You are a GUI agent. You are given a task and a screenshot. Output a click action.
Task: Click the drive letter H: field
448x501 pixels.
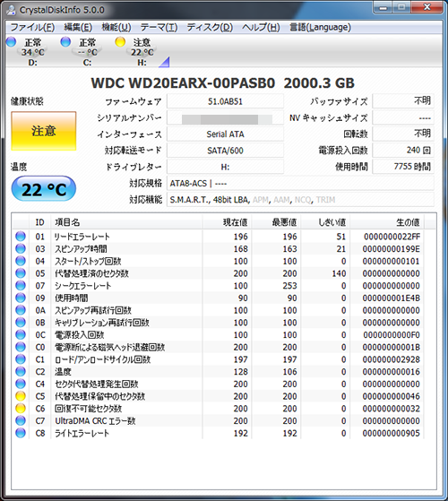point(225,167)
